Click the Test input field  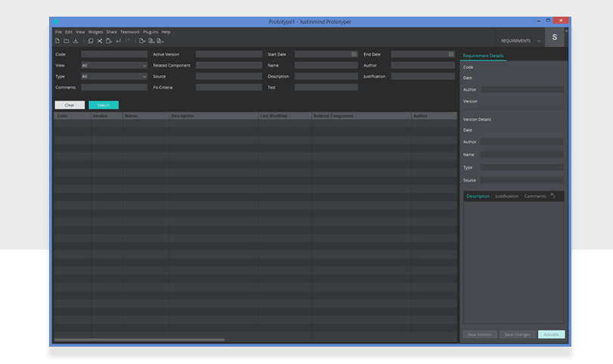[326, 87]
